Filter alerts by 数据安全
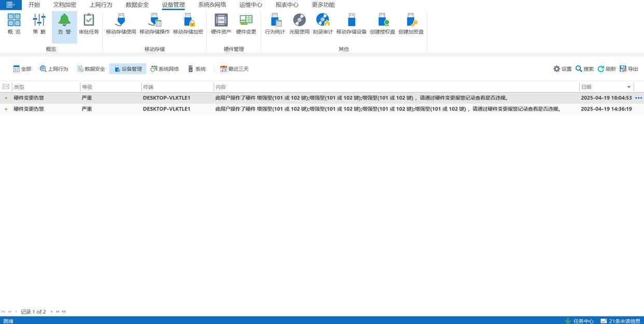This screenshot has width=644, height=324. coord(91,69)
